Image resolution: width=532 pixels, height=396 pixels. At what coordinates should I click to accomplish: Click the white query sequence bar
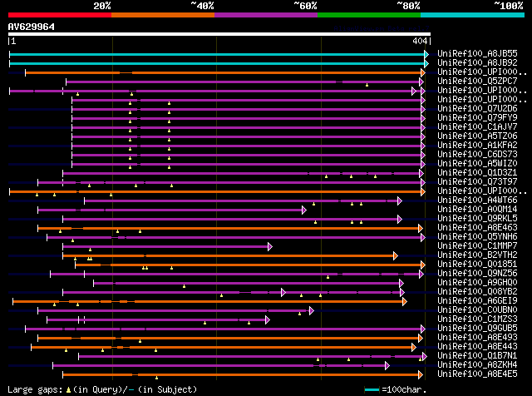click(219, 34)
